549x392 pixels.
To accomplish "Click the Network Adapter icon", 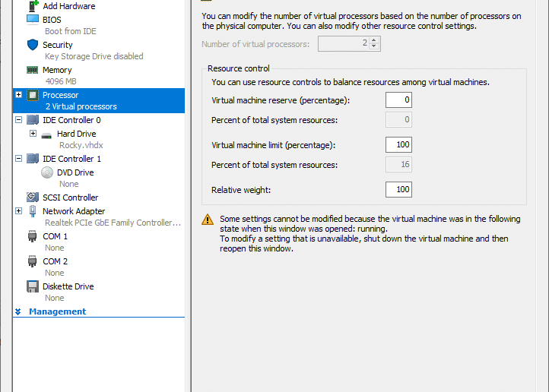I will [33, 211].
